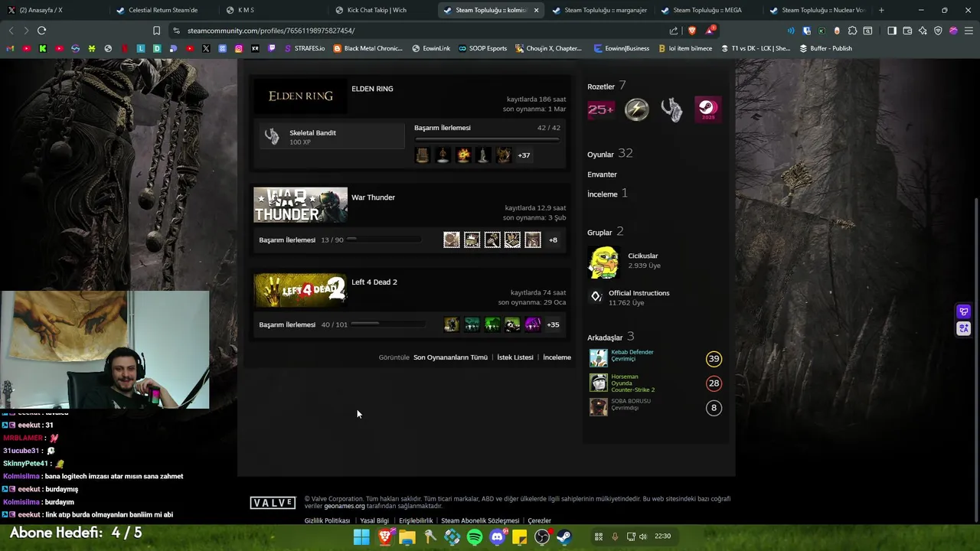980x551 pixels.
Task: Click the Skeletal Bandit badge title
Action: [312, 132]
